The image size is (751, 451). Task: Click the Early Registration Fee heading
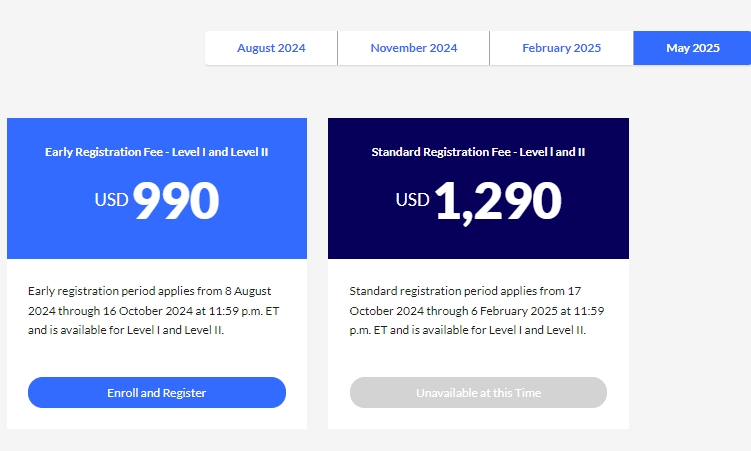pos(157,152)
